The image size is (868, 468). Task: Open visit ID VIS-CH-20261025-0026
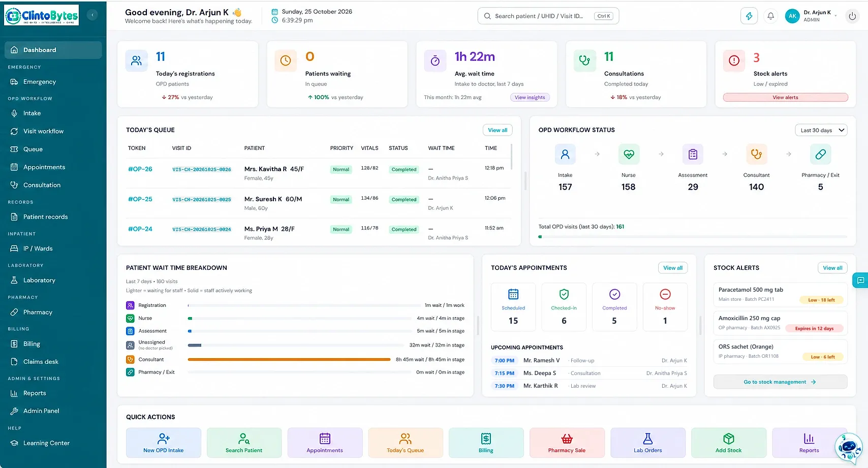[x=202, y=170]
